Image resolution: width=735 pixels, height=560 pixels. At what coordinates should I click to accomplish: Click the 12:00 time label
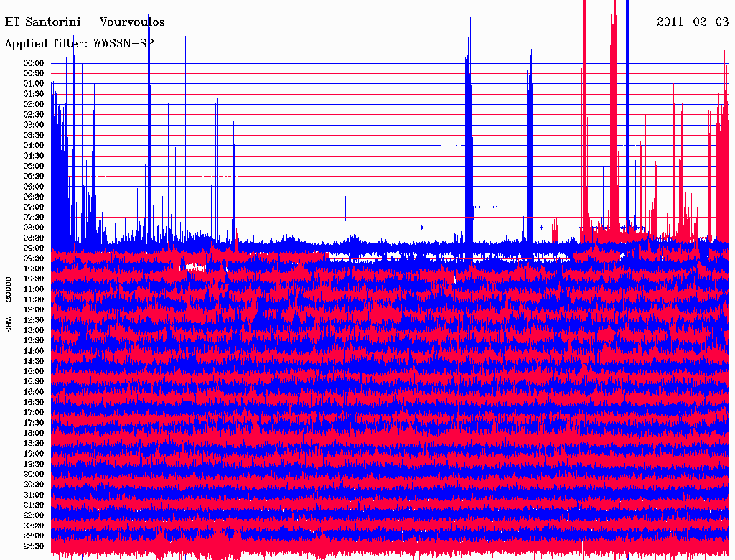[34, 310]
